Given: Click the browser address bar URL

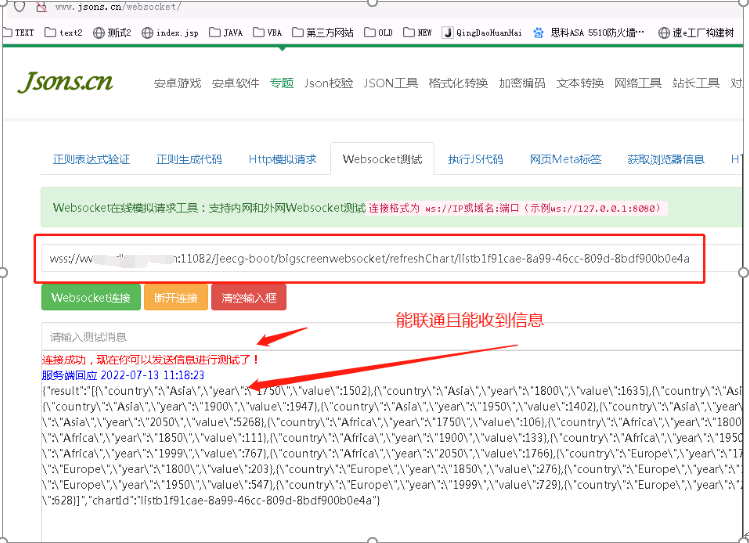Looking at the screenshot, I should (x=118, y=7).
